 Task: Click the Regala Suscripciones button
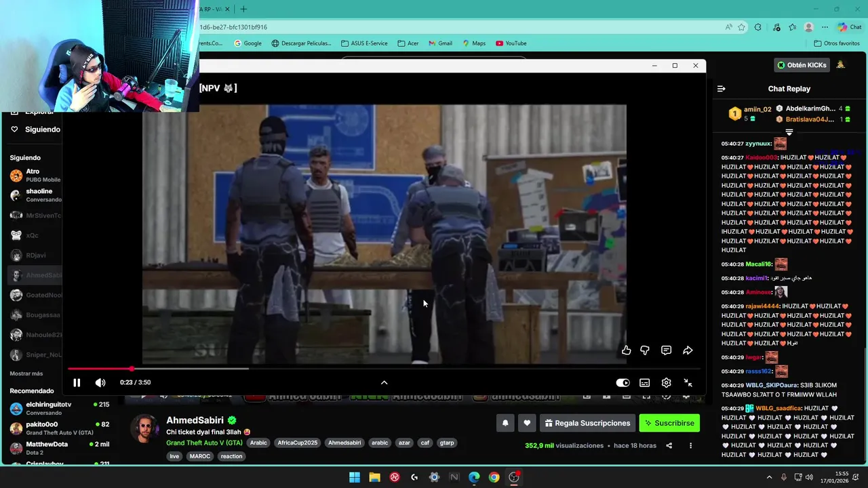coord(587,423)
